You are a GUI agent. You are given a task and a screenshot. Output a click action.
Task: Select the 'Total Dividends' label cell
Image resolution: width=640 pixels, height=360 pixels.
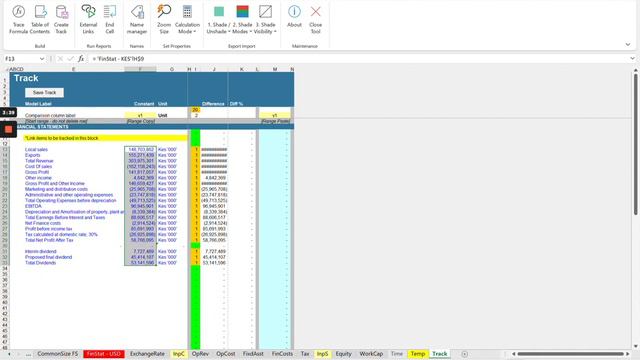(x=40, y=263)
